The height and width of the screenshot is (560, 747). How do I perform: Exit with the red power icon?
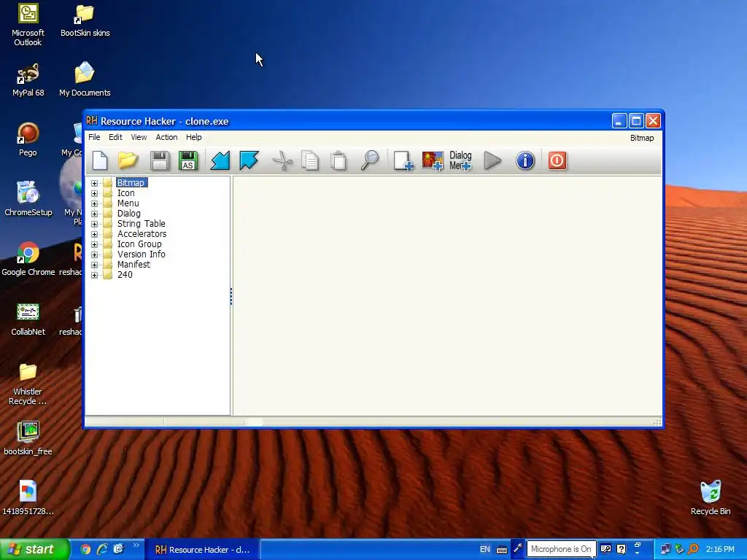coord(557,160)
